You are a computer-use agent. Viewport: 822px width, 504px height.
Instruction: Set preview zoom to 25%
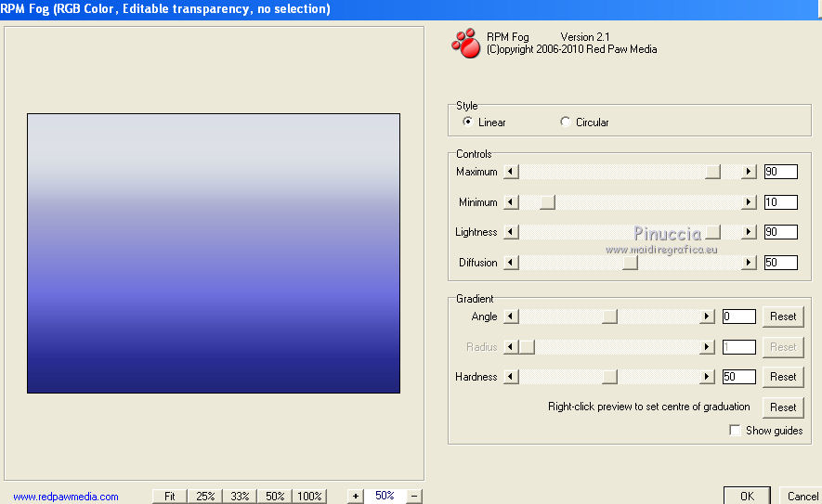coord(205,496)
